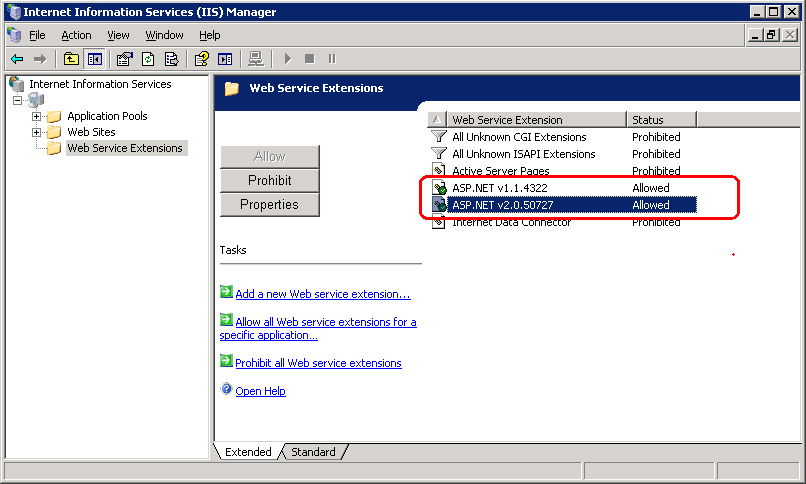
Task: Click the Start item play icon
Action: point(288,59)
